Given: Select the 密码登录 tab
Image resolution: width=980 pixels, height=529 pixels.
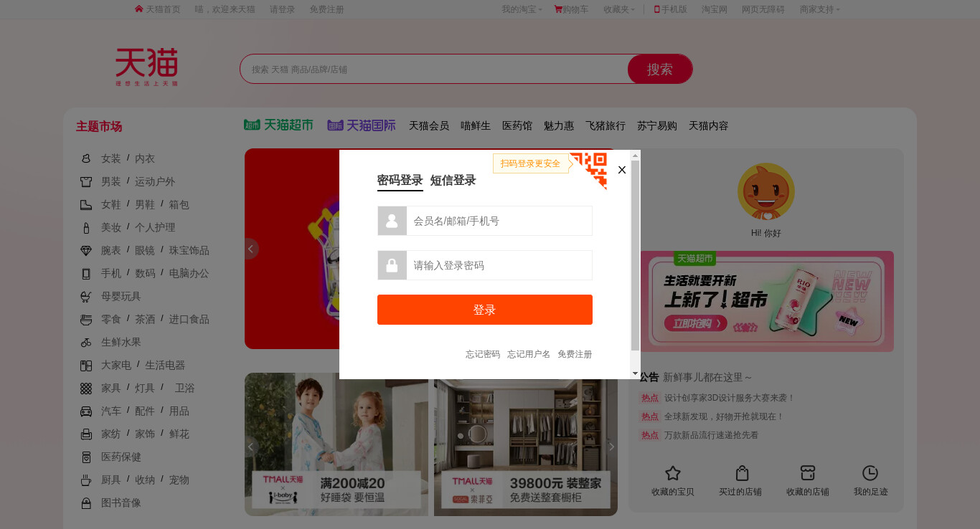Looking at the screenshot, I should coord(400,180).
